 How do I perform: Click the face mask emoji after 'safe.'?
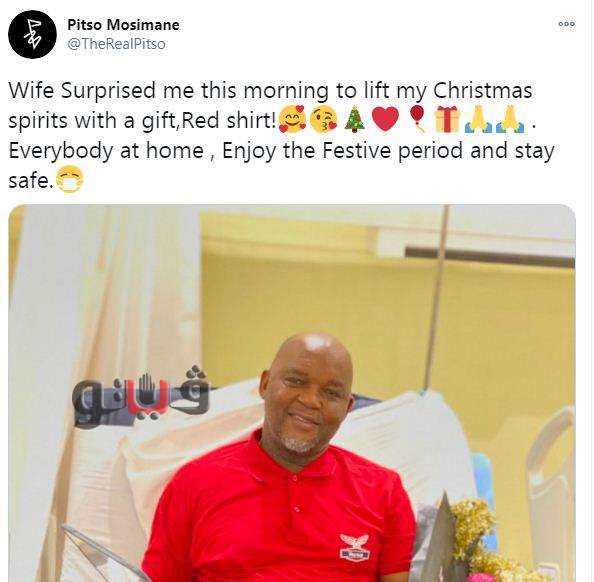69,179
